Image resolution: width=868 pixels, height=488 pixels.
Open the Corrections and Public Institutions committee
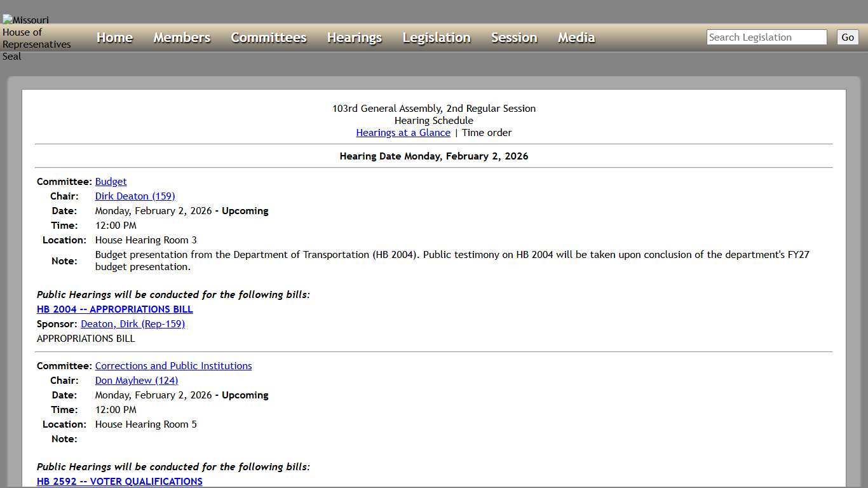click(x=173, y=365)
